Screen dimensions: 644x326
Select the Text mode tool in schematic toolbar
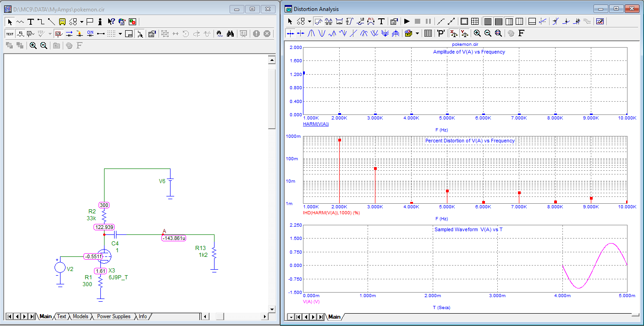[30, 22]
